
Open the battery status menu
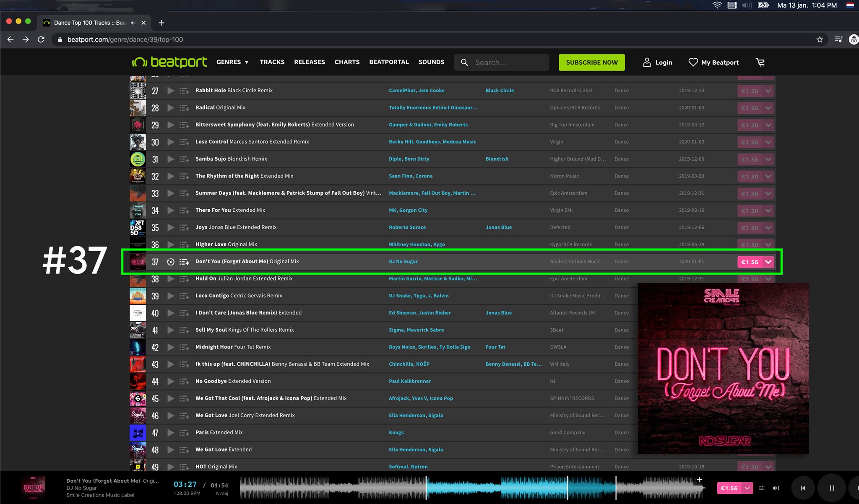click(763, 5)
